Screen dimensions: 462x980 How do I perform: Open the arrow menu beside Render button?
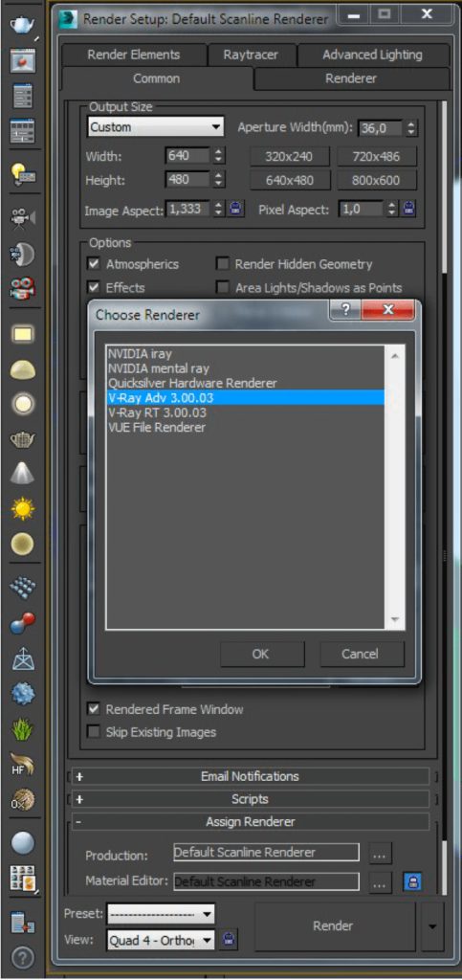coord(432,926)
